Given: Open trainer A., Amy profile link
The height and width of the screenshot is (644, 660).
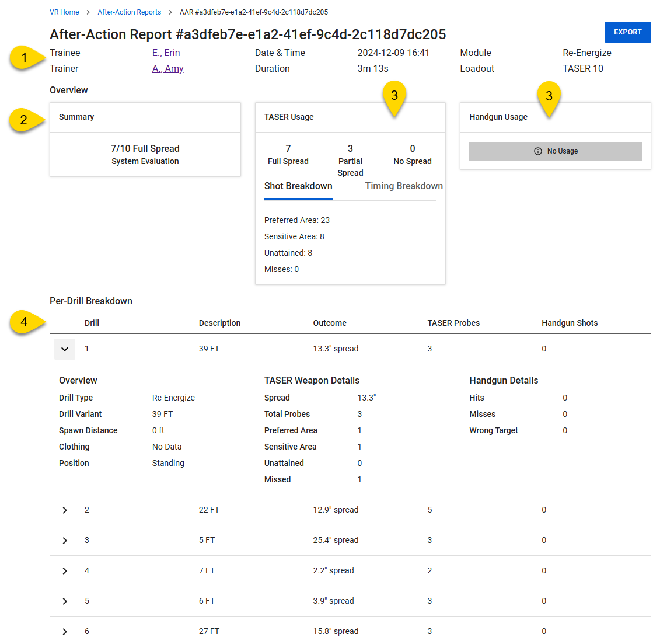Looking at the screenshot, I should 167,69.
